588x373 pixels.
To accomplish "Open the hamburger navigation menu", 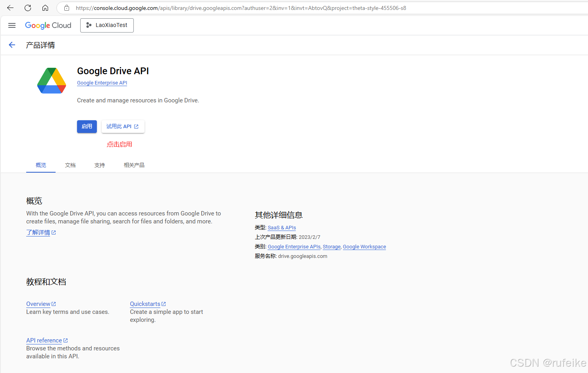I will tap(12, 25).
